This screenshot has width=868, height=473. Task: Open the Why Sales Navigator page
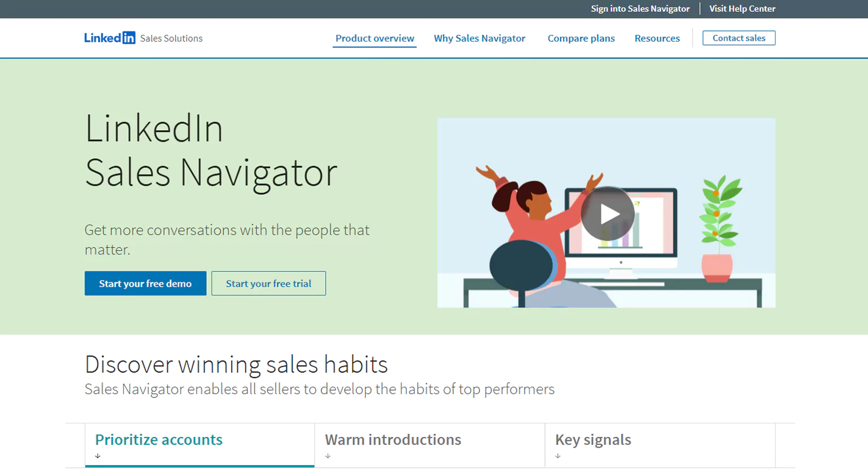point(479,38)
